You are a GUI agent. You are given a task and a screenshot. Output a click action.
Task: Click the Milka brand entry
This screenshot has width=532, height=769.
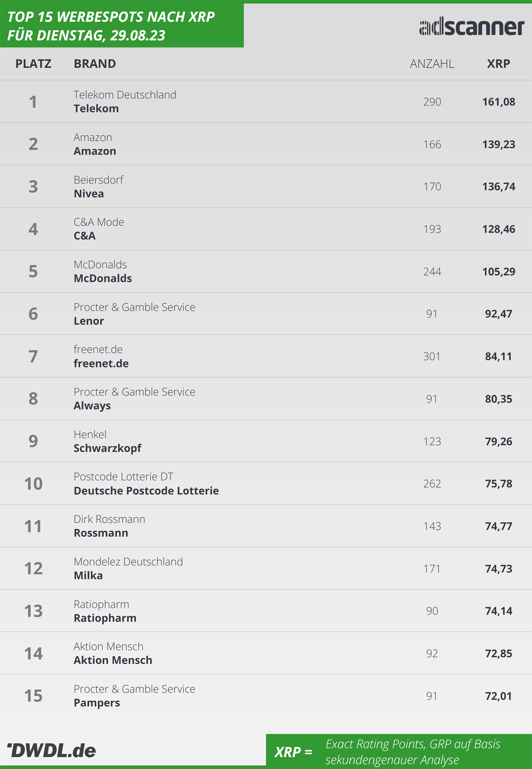coord(88,576)
